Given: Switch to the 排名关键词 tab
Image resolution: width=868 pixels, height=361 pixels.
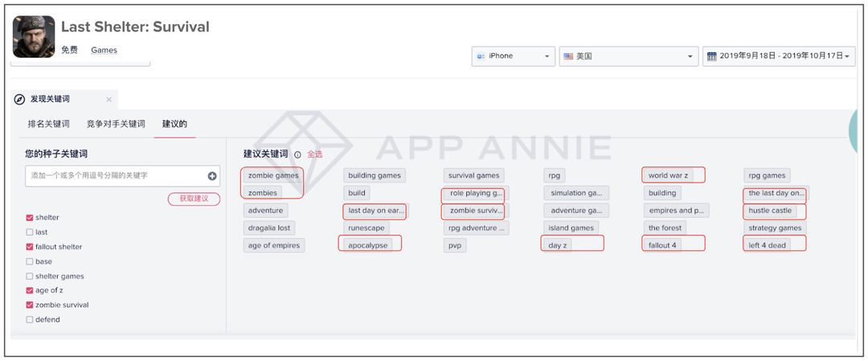Looking at the screenshot, I should [x=49, y=124].
